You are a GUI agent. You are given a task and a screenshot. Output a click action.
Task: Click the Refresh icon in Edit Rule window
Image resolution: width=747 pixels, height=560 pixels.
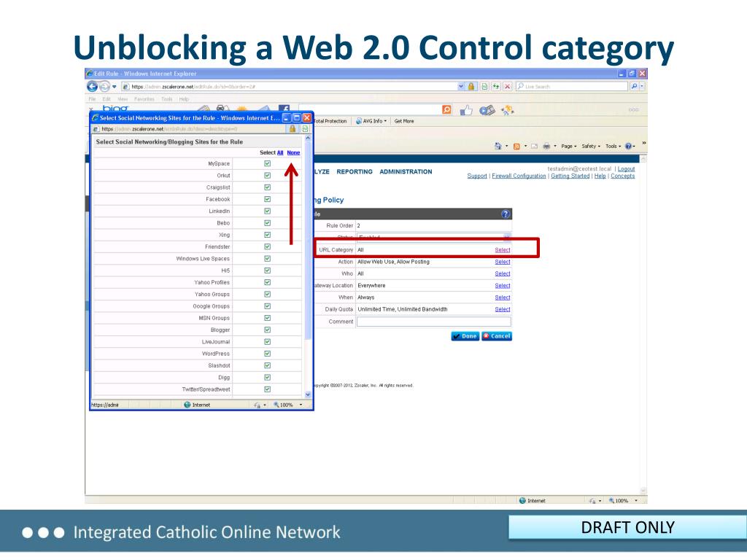[x=496, y=86]
